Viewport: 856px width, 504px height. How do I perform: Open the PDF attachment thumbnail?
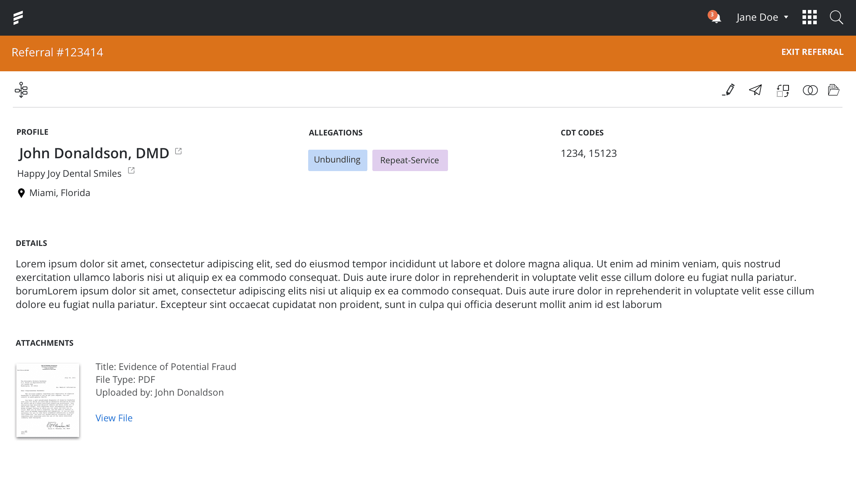[x=48, y=400]
